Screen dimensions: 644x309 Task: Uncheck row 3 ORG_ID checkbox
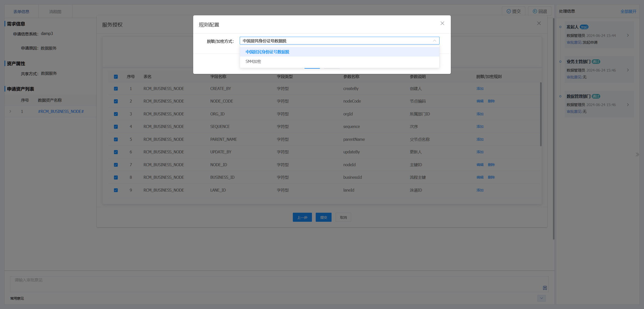point(116,114)
